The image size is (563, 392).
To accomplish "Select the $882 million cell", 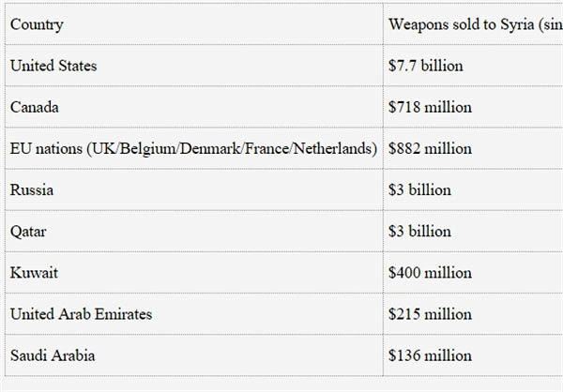I will (x=430, y=149).
